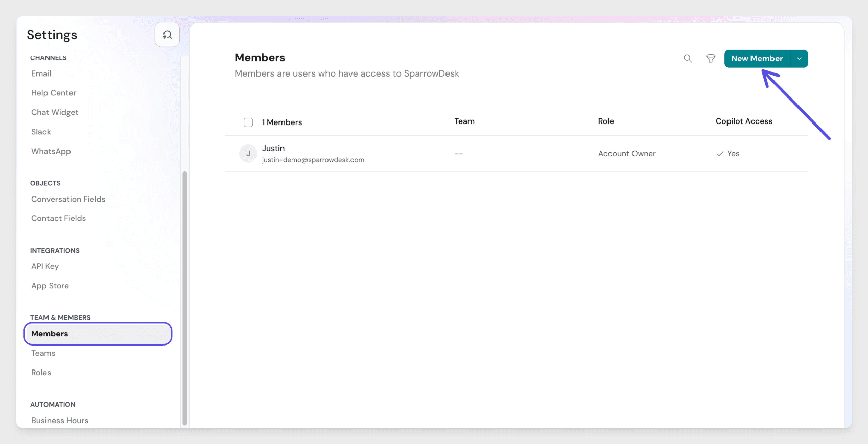This screenshot has height=444, width=868.
Task: Go to API Key settings
Action: (45, 266)
